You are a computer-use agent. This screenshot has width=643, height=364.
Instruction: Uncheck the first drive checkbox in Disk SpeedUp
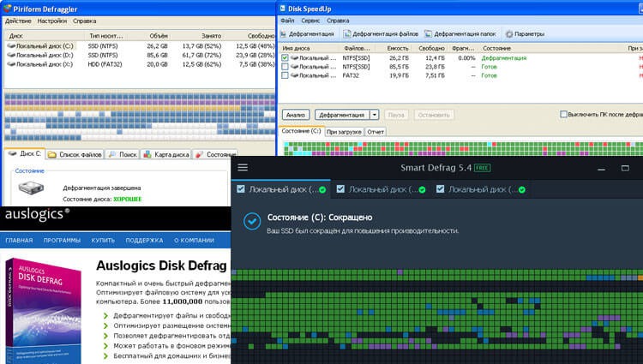click(285, 57)
